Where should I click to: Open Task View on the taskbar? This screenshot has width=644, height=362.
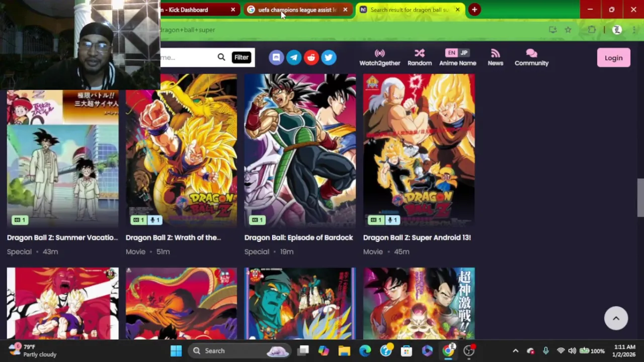[x=303, y=350]
